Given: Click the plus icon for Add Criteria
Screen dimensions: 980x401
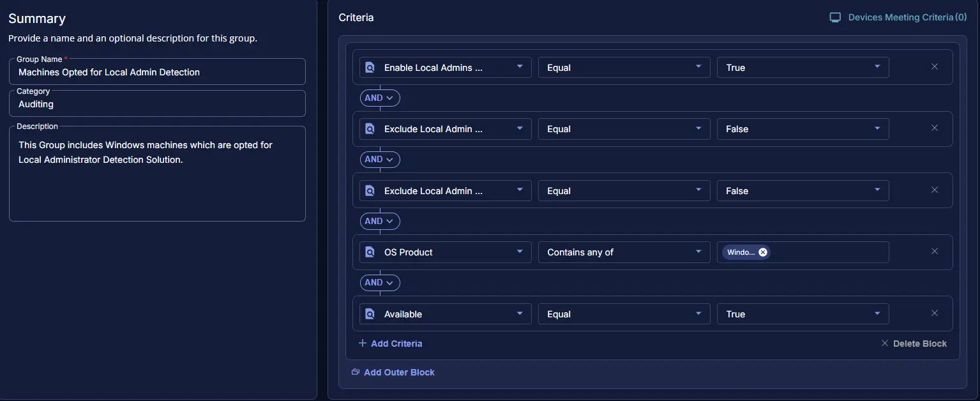Looking at the screenshot, I should (x=363, y=344).
